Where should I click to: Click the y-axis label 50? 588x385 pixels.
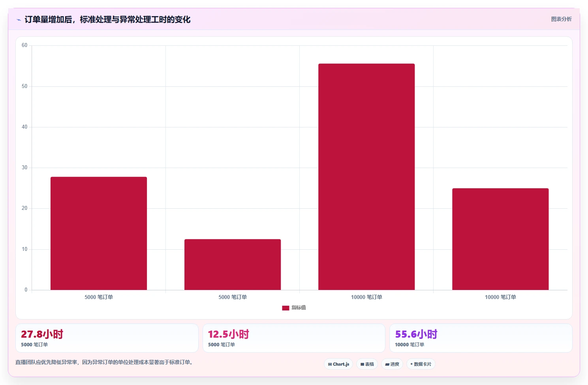pyautogui.click(x=24, y=86)
